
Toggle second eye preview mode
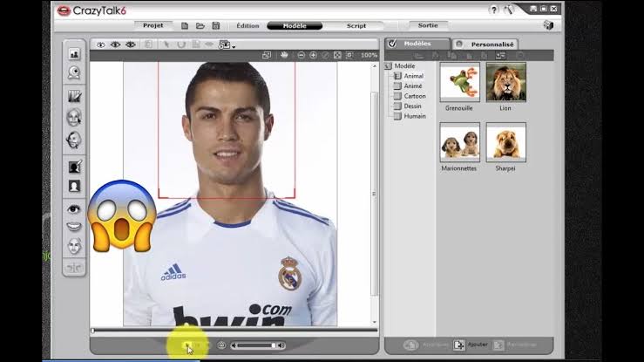(115, 44)
